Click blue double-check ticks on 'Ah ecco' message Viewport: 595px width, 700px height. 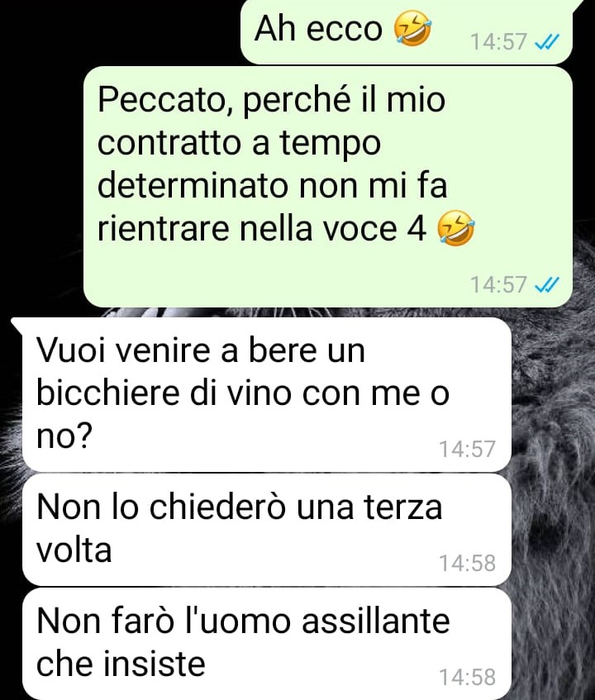[x=547, y=42]
